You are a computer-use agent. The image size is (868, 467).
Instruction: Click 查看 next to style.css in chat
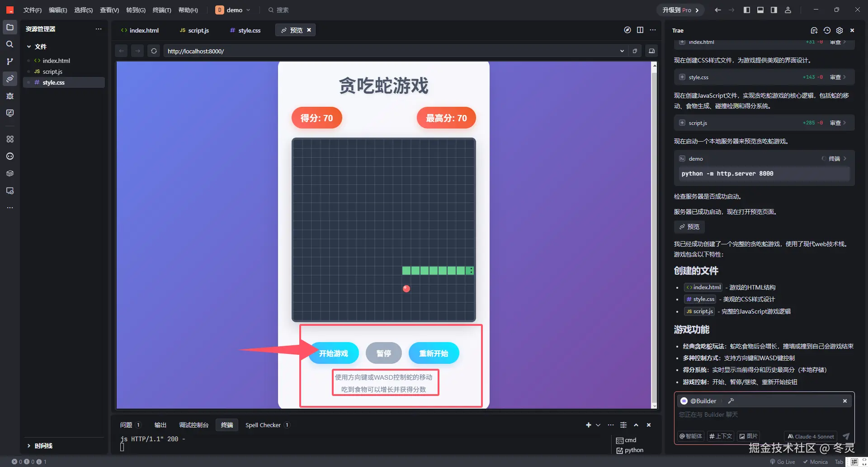[x=835, y=77]
